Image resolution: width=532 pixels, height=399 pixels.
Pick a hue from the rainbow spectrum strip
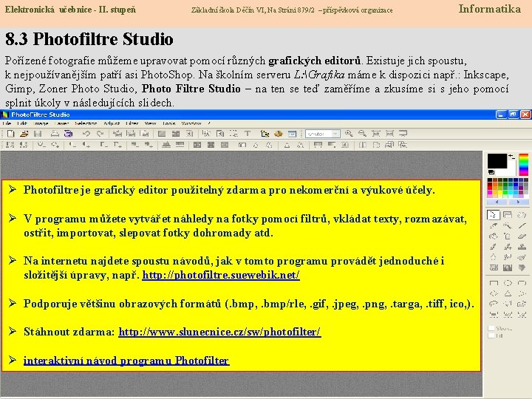click(524, 165)
